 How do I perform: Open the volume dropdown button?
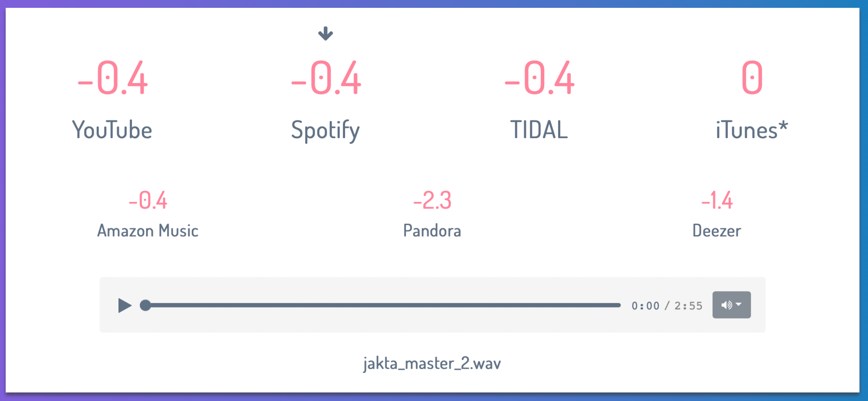pos(731,305)
